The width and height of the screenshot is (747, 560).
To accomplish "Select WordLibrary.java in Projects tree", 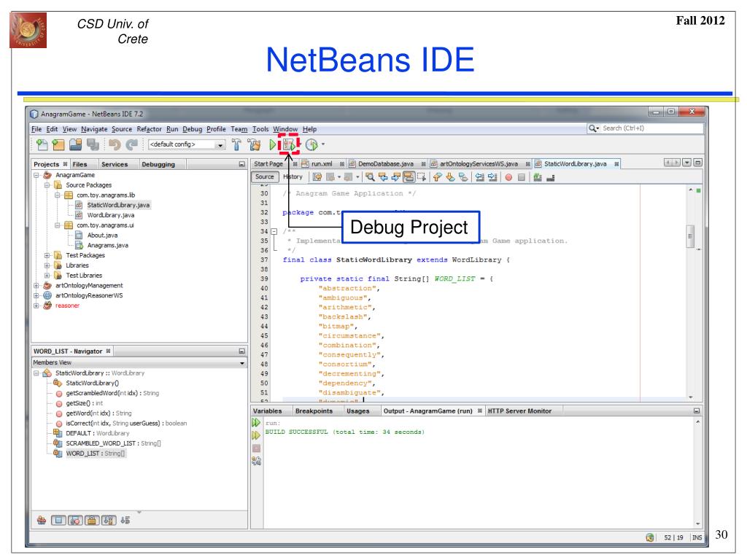I will coord(108,215).
